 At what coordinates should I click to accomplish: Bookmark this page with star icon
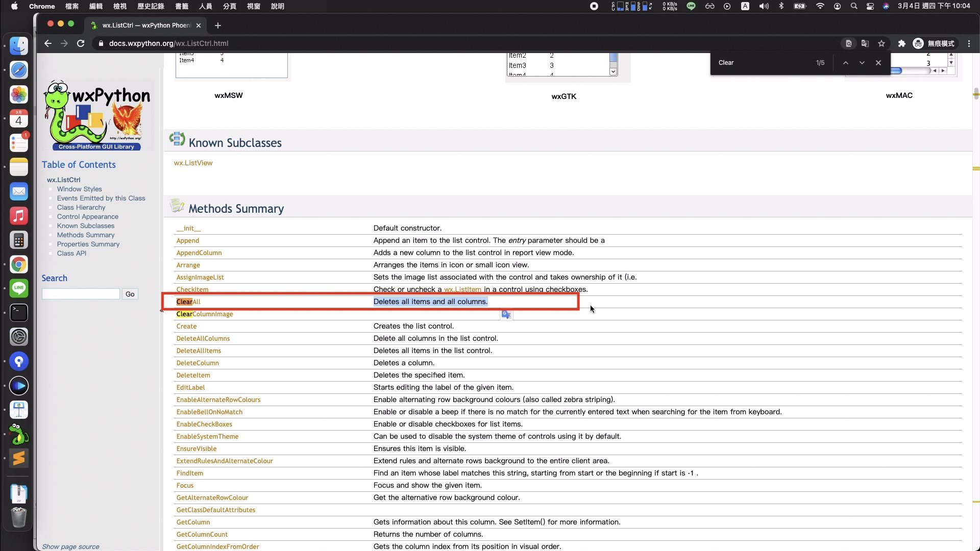coord(881,43)
